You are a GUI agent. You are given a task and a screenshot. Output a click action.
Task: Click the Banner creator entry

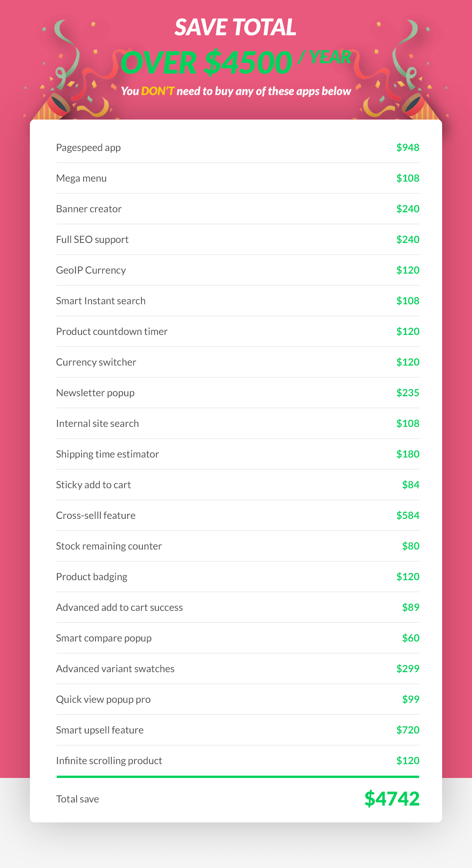pyautogui.click(x=238, y=209)
